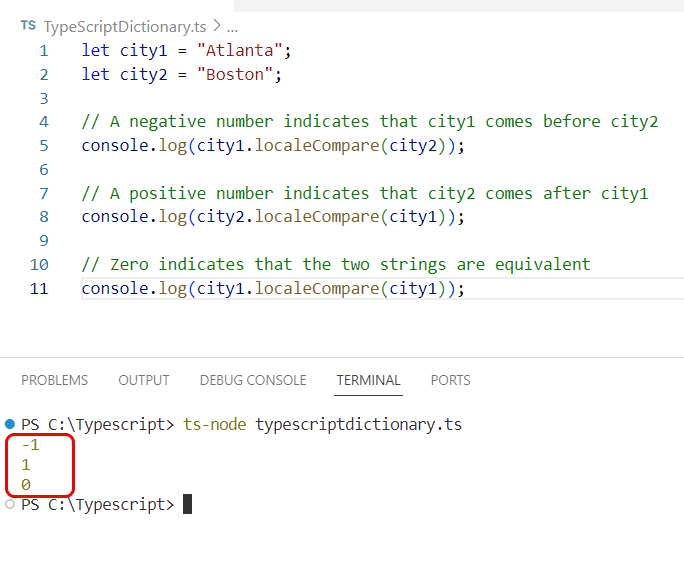Click the comment about negative number
The width and height of the screenshot is (684, 584).
(x=370, y=122)
